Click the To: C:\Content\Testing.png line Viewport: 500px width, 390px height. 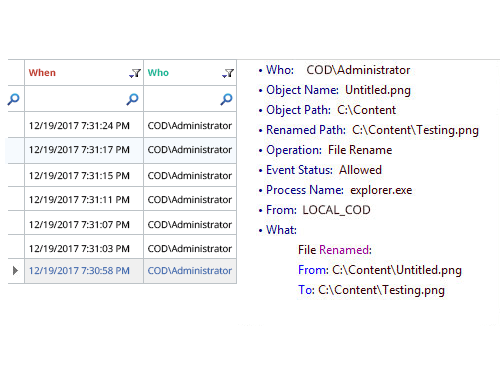coord(371,290)
